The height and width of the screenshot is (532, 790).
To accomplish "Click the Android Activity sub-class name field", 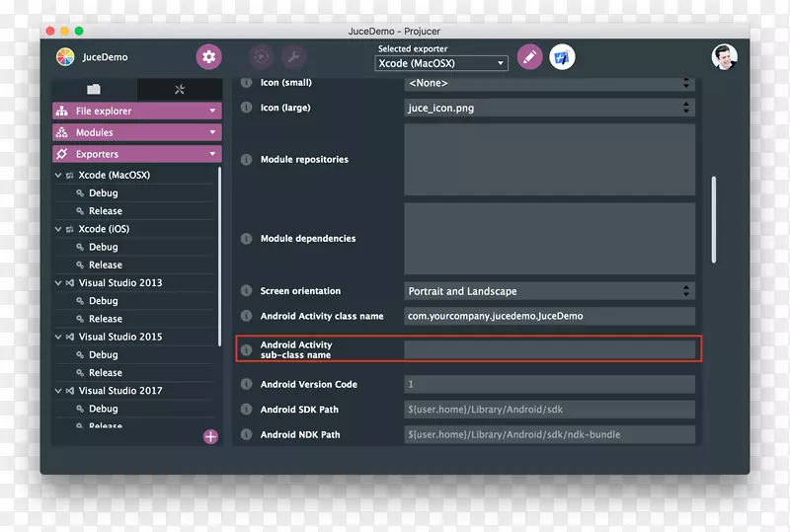I will (549, 349).
